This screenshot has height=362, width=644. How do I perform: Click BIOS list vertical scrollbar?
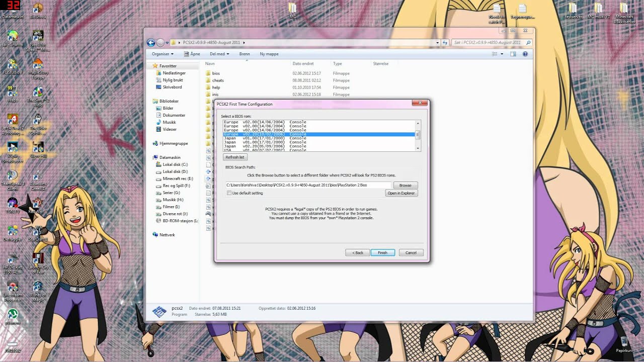pos(418,135)
